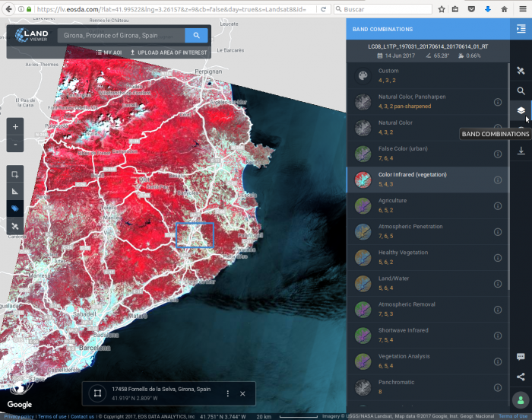Click the browser back arrow button

click(9, 9)
